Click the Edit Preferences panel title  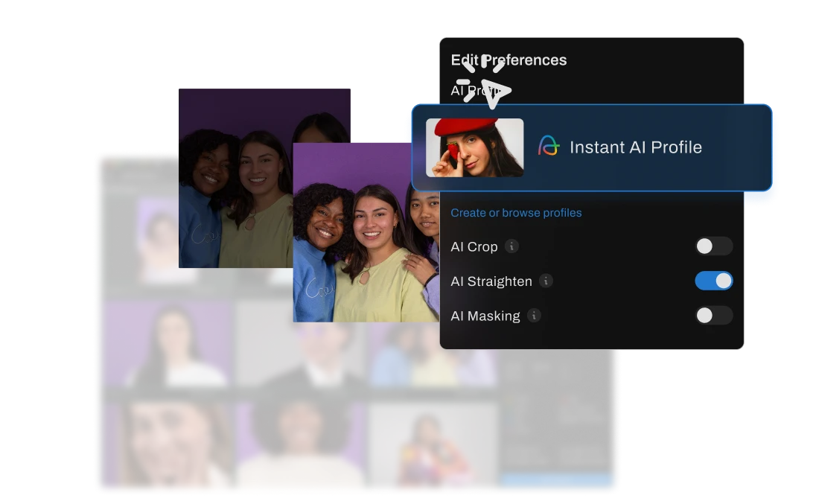click(509, 60)
